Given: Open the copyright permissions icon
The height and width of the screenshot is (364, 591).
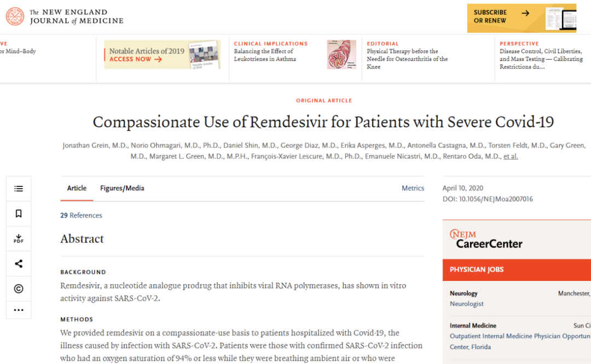Looking at the screenshot, I should (19, 289).
